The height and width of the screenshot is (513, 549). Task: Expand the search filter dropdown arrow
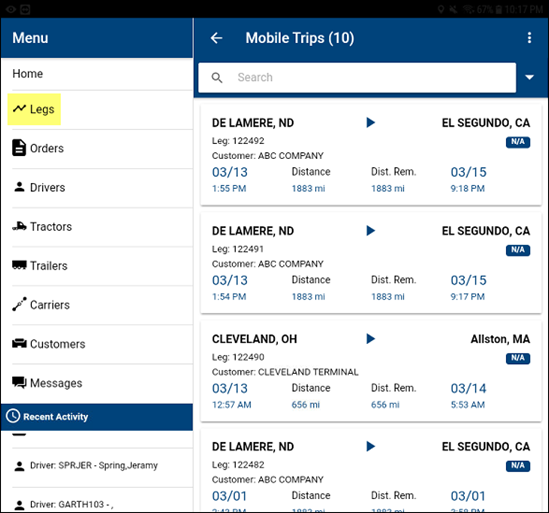pyautogui.click(x=529, y=77)
